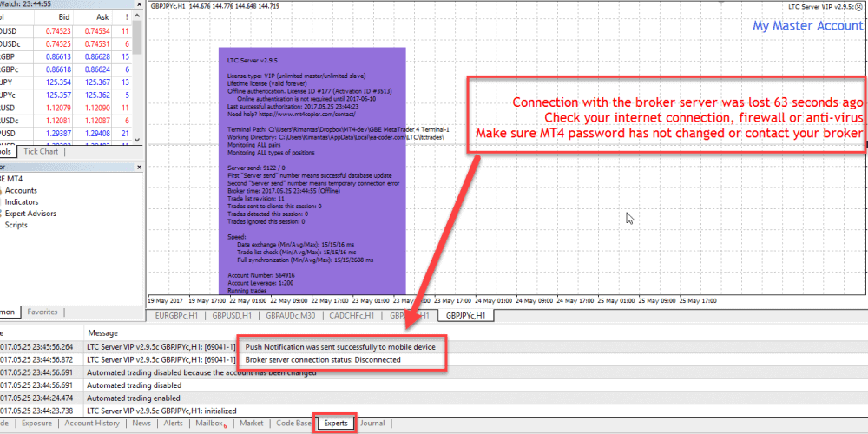The image size is (868, 434).
Task: Select the GBPJPYc,H1 chart tab
Action: click(x=465, y=316)
